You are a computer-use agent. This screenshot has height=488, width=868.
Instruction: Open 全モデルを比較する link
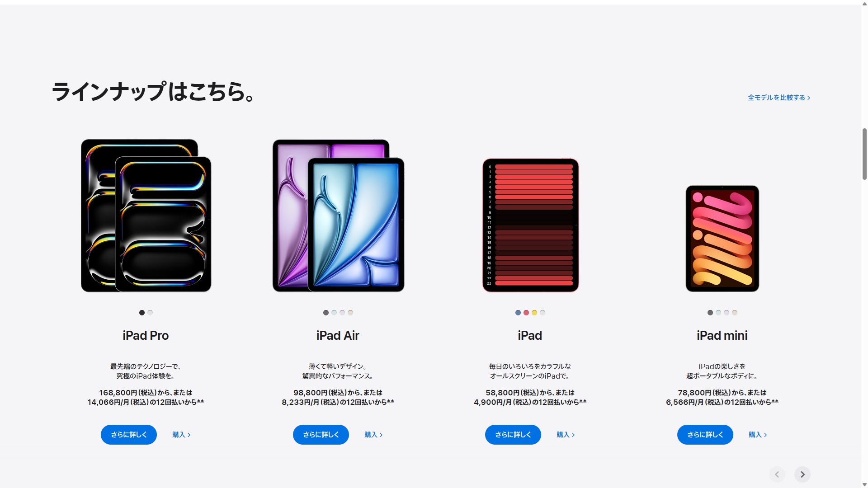point(779,98)
